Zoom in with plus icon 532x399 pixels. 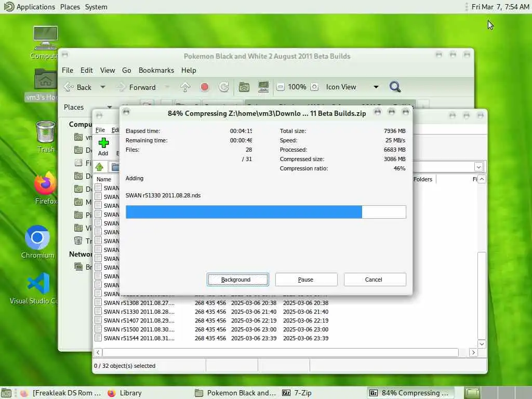314,87
